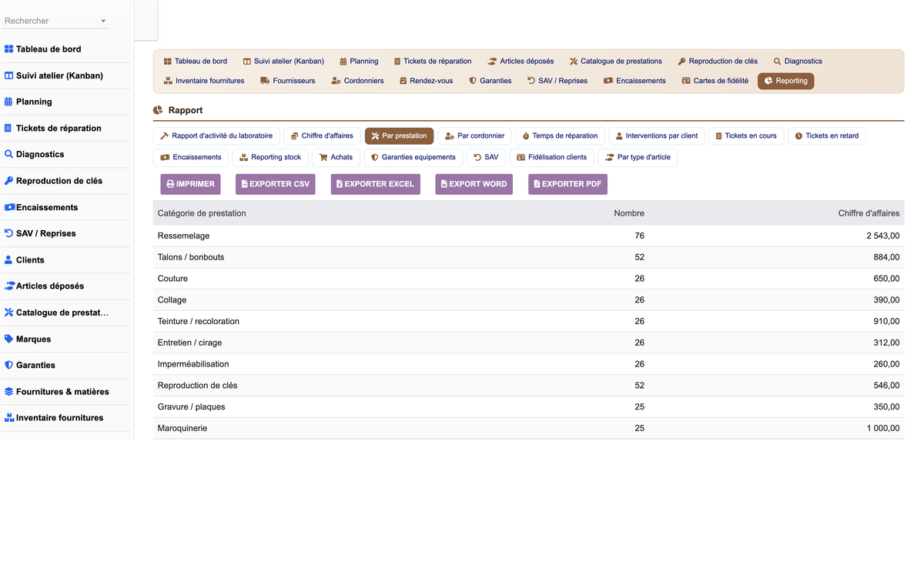Viewport: 924px width, 572px height.
Task: Click the stopwatch icon on Temps de réparation
Action: tap(526, 136)
